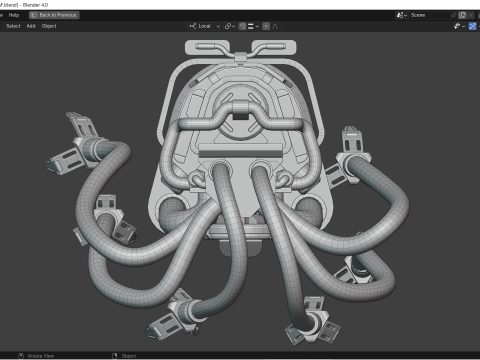
Task: Browse scenes with the scene selector icon
Action: tap(402, 15)
